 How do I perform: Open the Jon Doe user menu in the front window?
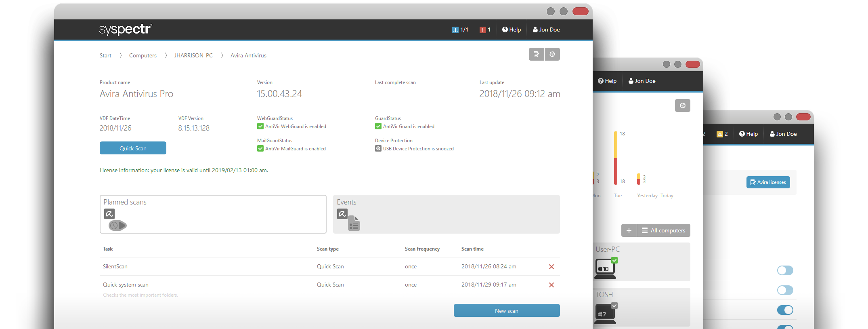click(x=546, y=30)
